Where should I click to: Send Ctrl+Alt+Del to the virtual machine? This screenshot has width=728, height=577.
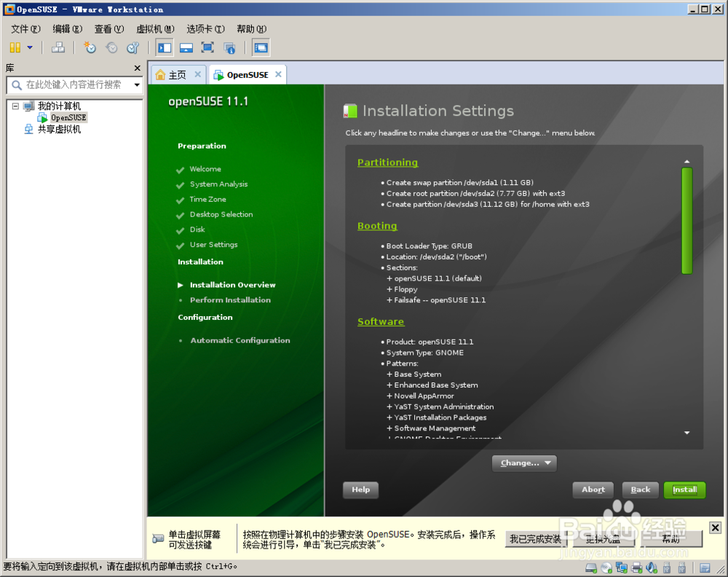pos(58,47)
